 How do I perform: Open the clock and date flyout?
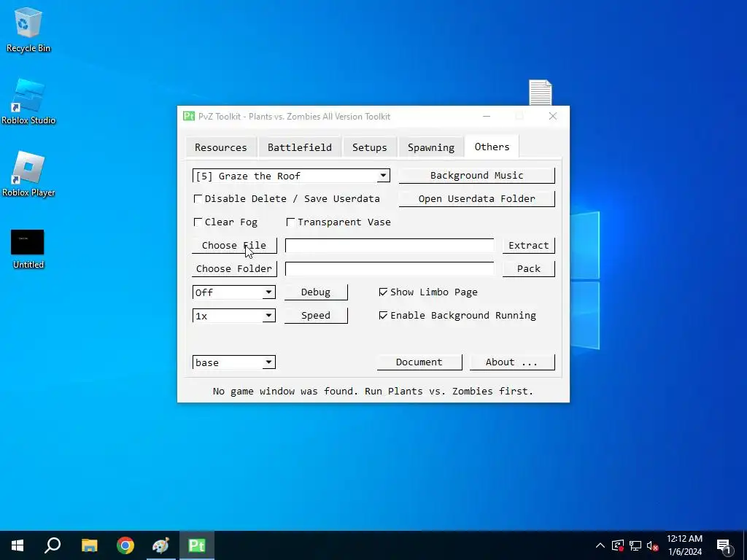pos(684,545)
